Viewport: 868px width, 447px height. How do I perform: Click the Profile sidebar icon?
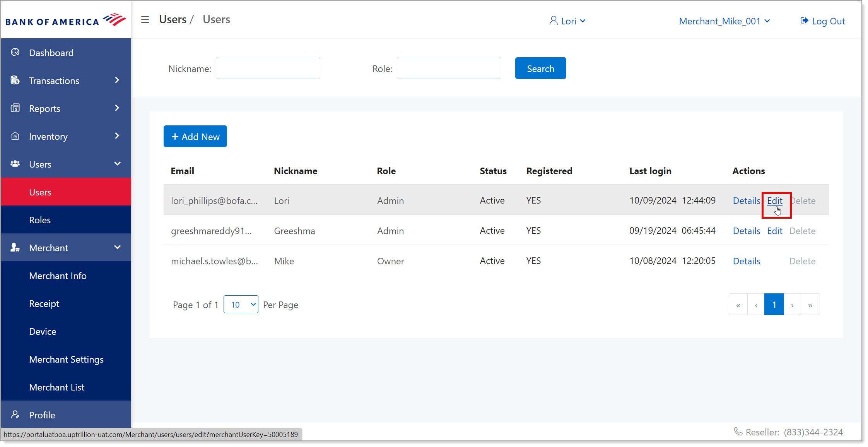(x=15, y=414)
